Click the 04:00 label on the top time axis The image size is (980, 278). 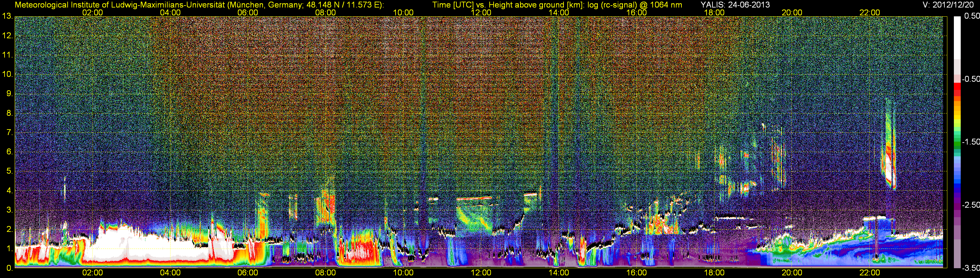pyautogui.click(x=170, y=12)
